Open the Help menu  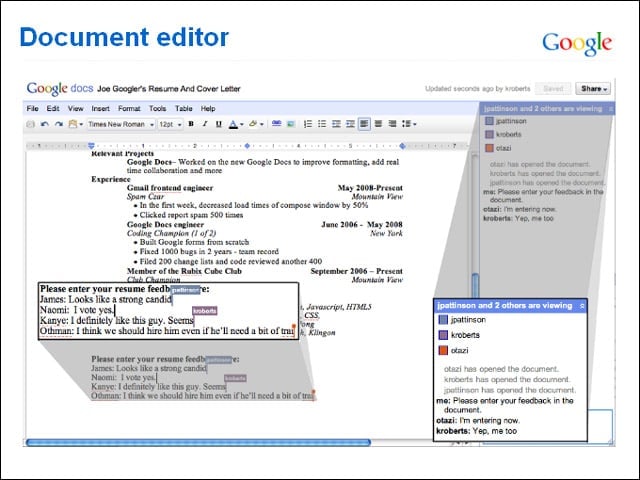pyautogui.click(x=208, y=109)
